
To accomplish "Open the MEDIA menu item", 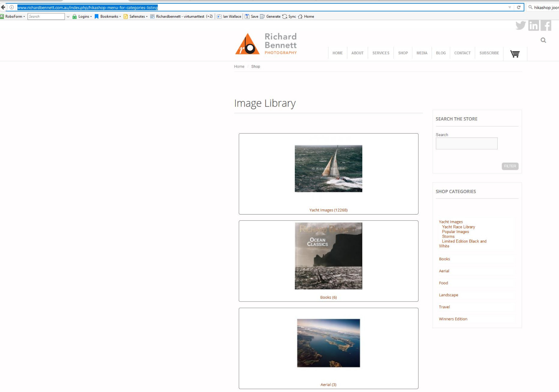I will click(x=422, y=53).
